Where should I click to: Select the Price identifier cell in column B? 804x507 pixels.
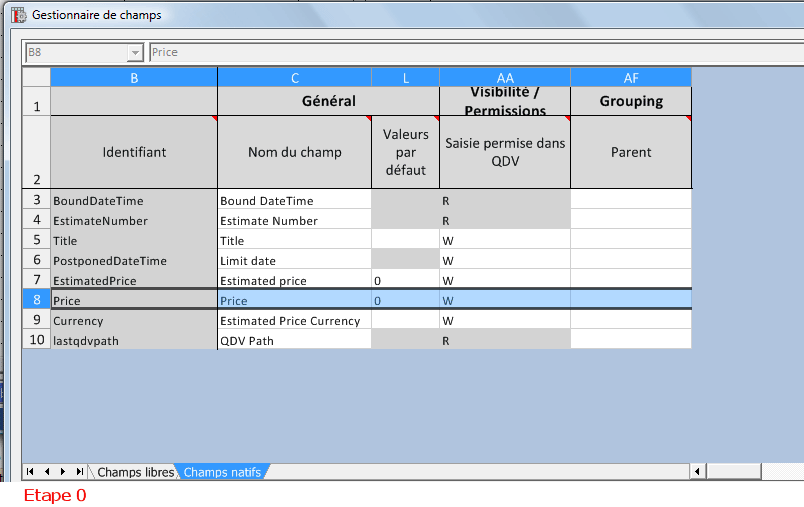point(134,300)
